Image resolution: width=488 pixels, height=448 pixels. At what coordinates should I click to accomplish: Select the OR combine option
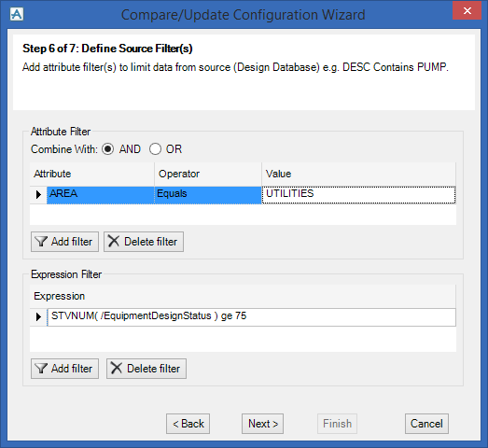(x=155, y=149)
